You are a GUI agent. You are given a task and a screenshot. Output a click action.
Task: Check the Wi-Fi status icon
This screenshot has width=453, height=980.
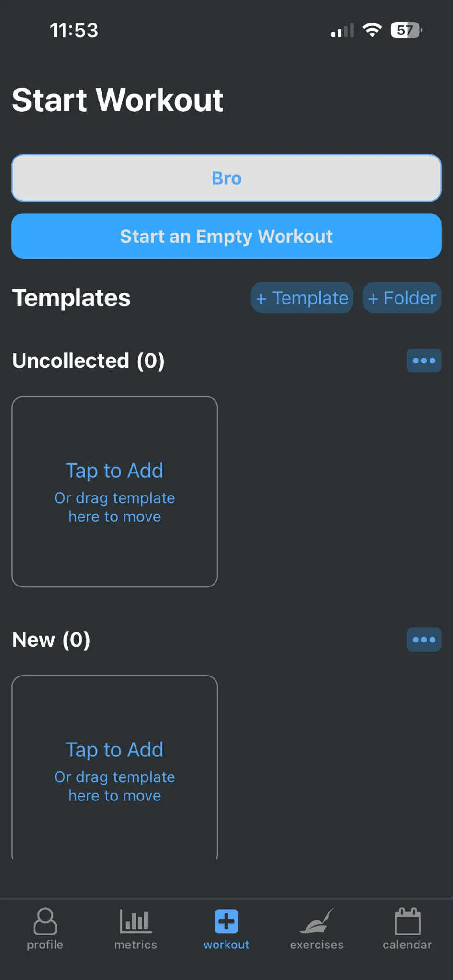(x=373, y=30)
